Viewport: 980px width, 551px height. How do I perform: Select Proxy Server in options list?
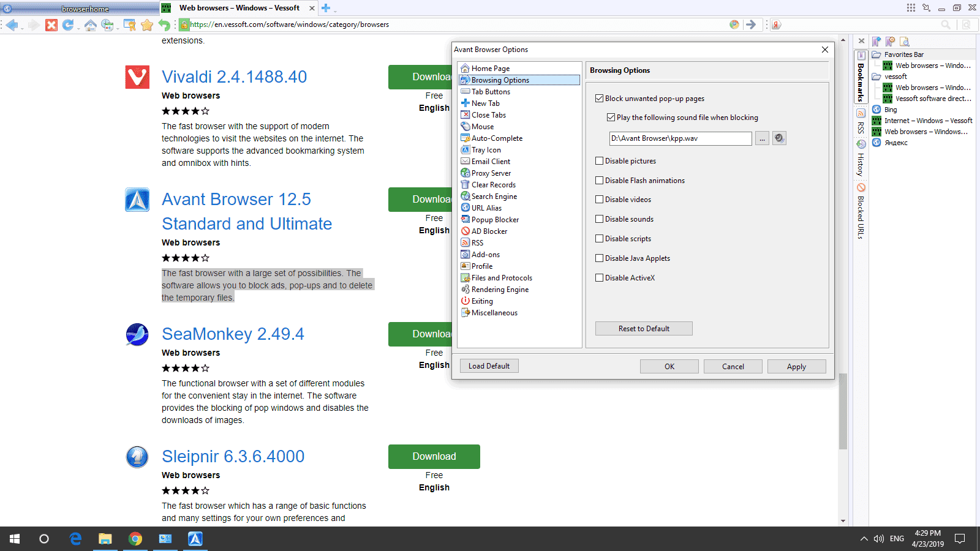click(x=491, y=173)
